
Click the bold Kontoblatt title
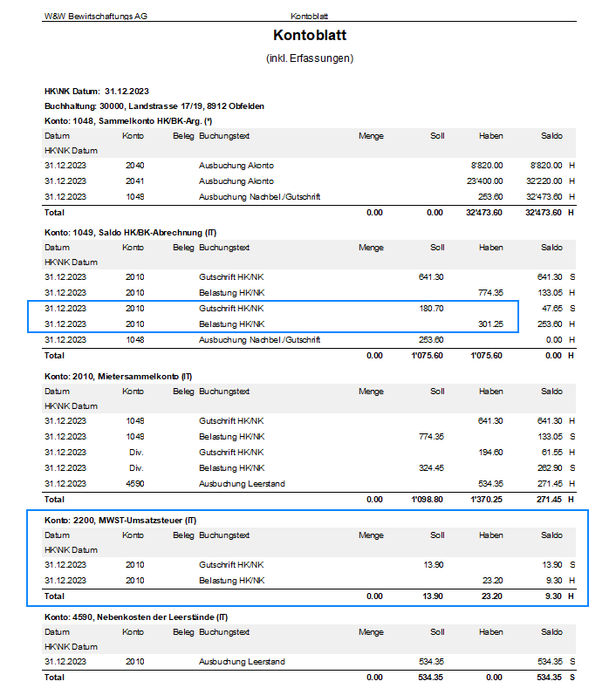310,35
